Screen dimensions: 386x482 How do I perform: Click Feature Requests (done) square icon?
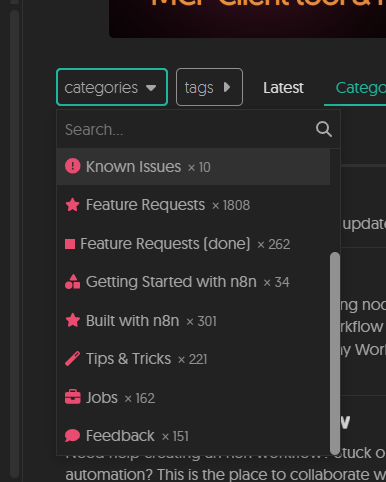click(70, 244)
